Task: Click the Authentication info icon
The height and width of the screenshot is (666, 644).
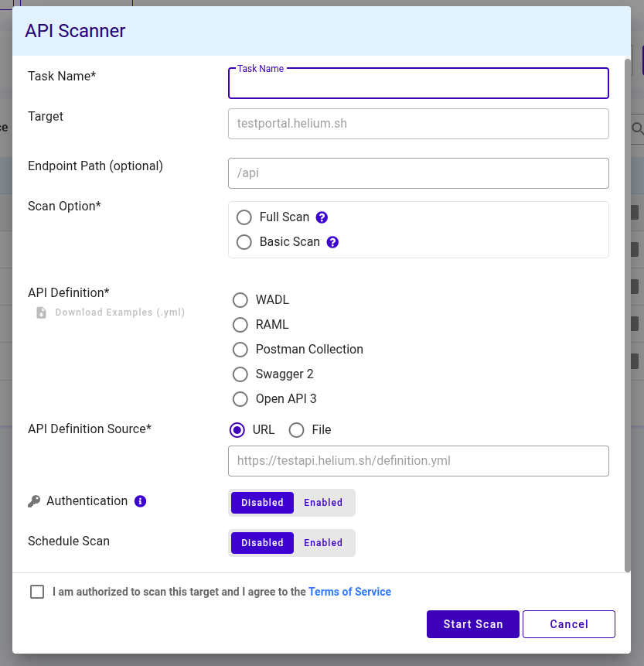Action: coord(140,500)
